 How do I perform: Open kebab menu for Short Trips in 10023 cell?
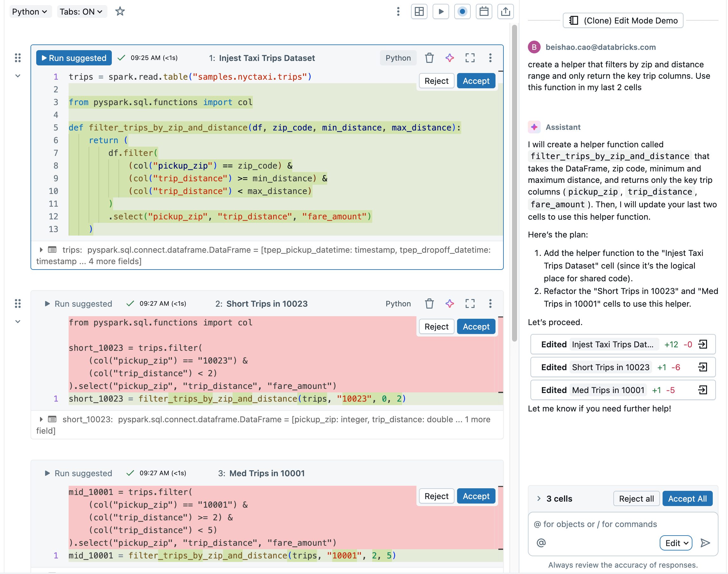click(490, 304)
